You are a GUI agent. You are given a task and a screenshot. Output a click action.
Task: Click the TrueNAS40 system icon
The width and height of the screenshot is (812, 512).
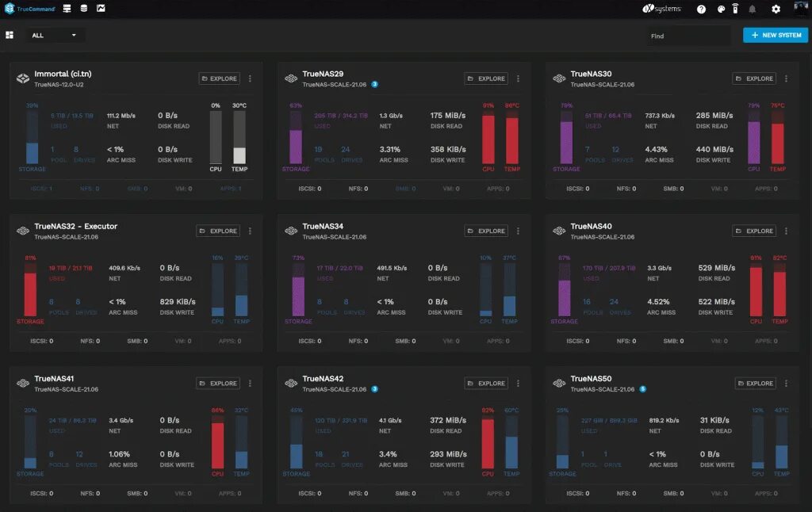(559, 231)
